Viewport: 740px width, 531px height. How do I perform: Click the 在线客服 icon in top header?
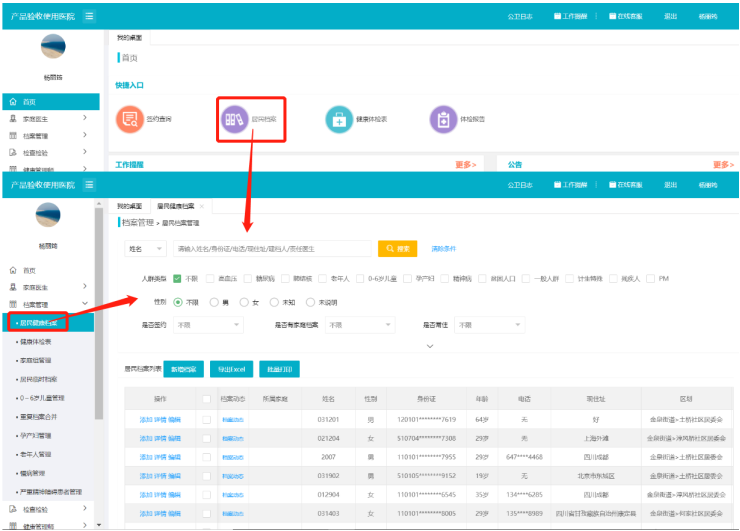click(613, 17)
